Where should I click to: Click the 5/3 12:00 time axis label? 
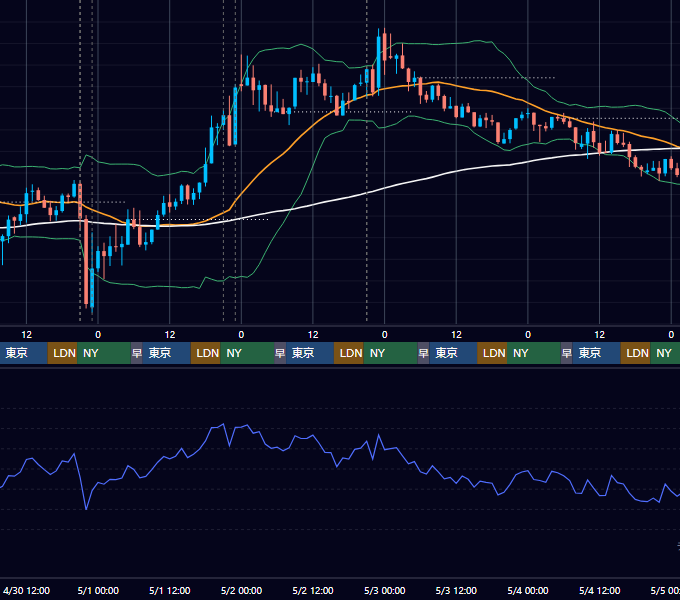456,590
